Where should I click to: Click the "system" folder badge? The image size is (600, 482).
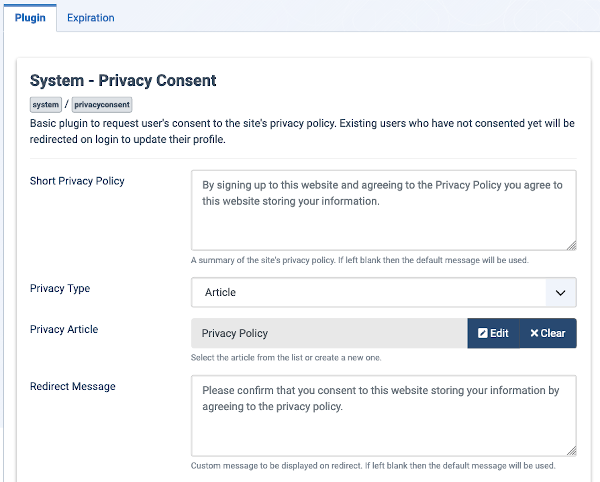click(45, 104)
